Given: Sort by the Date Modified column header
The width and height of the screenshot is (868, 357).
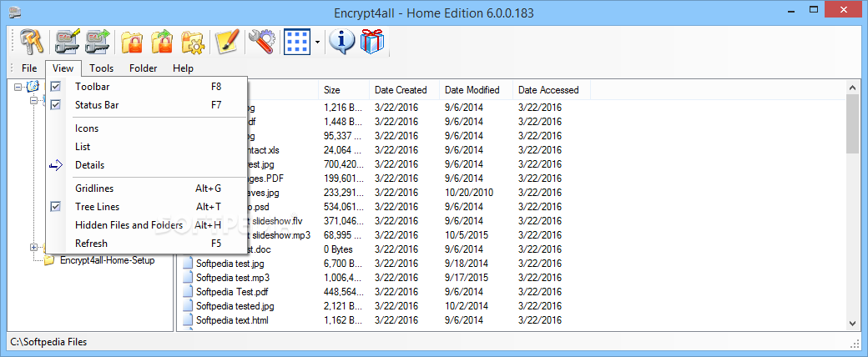Looking at the screenshot, I should coord(476,89).
